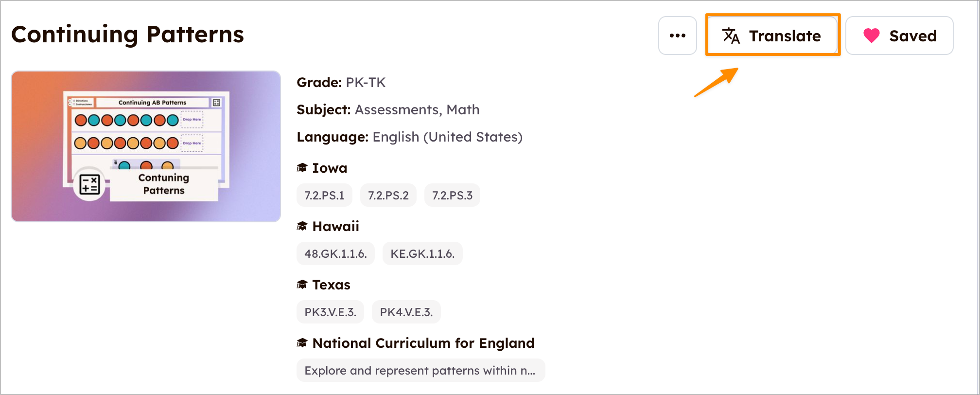This screenshot has width=980, height=395.
Task: Click the National Curriculum for England heading
Action: coord(423,343)
